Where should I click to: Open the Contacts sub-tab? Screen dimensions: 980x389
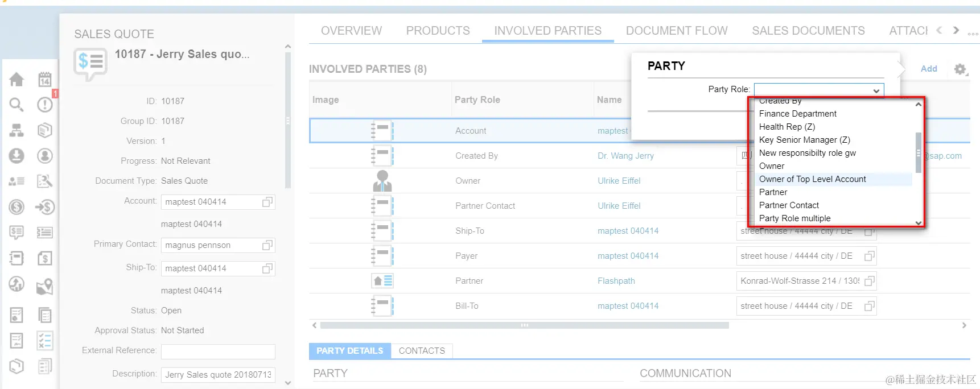(x=422, y=351)
